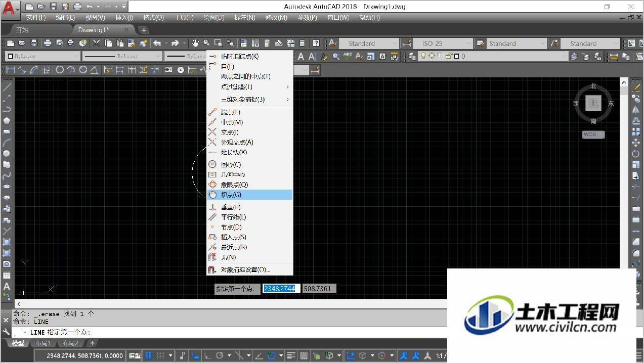This screenshot has width=644, height=363.
Task: Switch to the 布局1 layout tab
Action: tap(43, 343)
